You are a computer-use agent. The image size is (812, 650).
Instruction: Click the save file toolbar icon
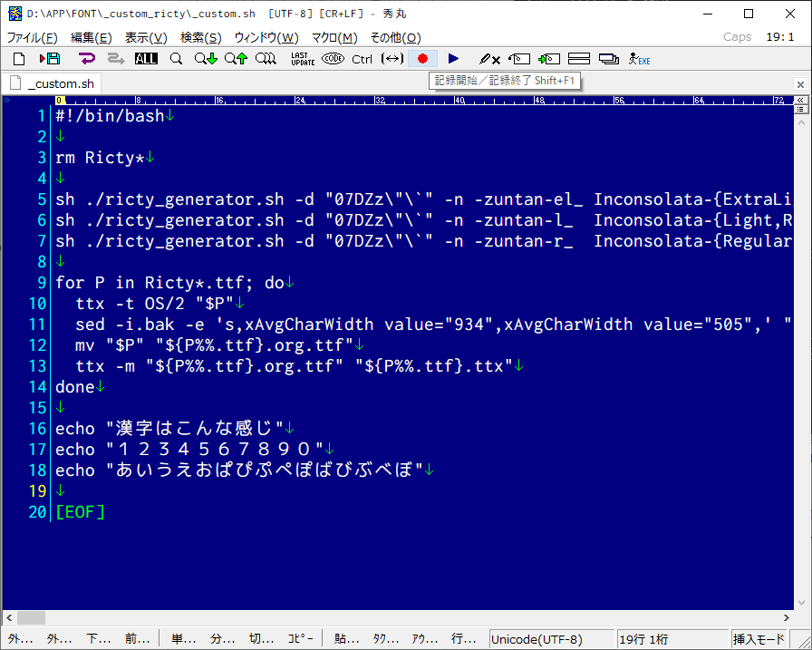coord(50,59)
